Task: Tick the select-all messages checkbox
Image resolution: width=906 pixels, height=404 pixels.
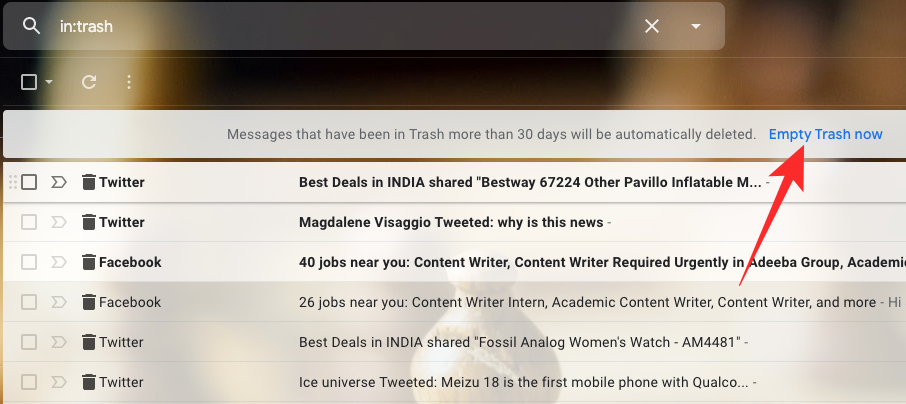Action: tap(29, 82)
